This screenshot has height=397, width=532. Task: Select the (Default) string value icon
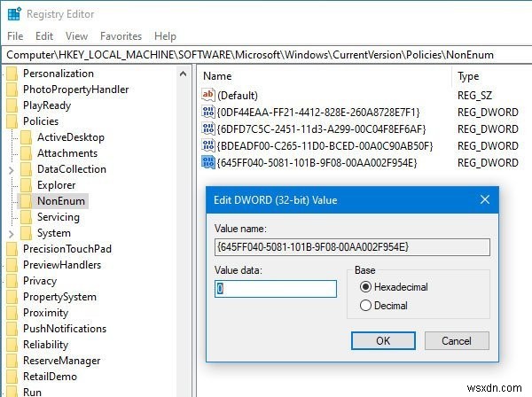(207, 95)
